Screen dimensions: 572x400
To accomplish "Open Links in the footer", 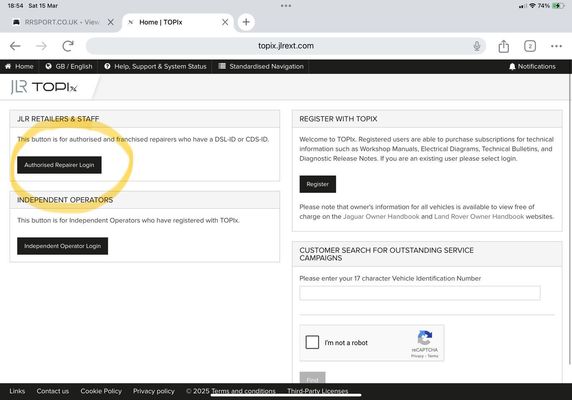I will (x=17, y=391).
